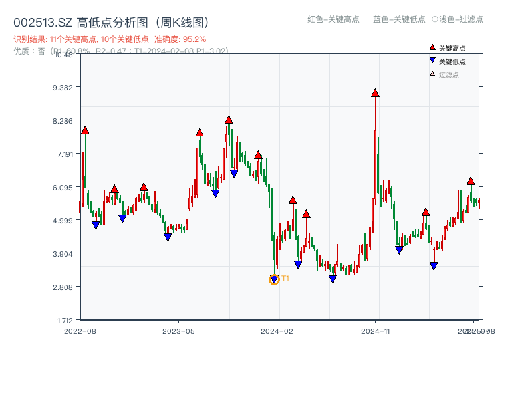Screen dimensions: 532x399
Task: Click the orange T1 circle marker
Action: click(273, 279)
